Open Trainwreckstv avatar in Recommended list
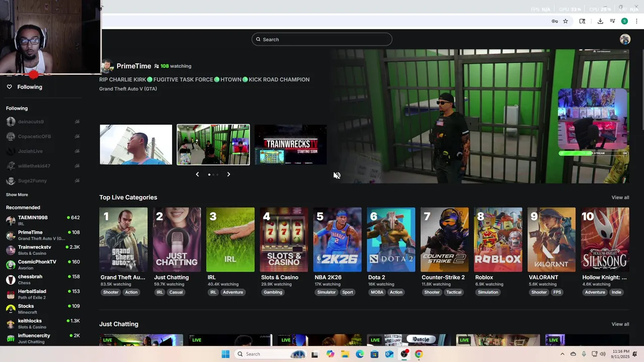Image resolution: width=644 pixels, height=362 pixels. (11, 250)
